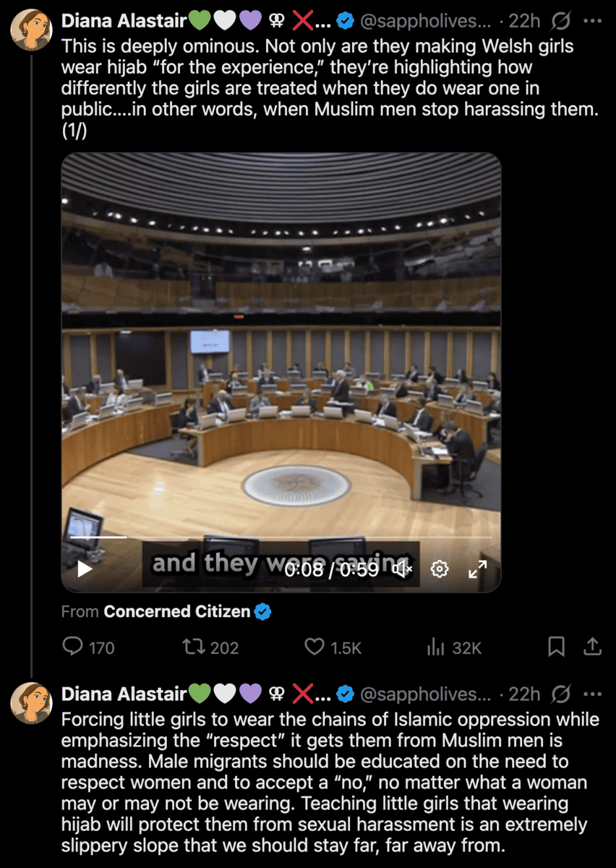This screenshot has height=868, width=616.
Task: Click Grok icon on second tweet
Action: tap(560, 694)
